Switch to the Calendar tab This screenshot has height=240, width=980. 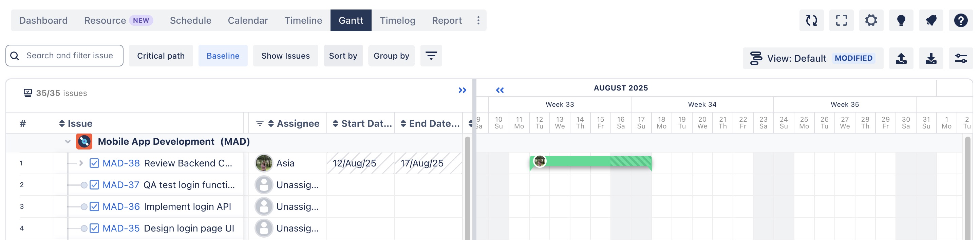[248, 20]
